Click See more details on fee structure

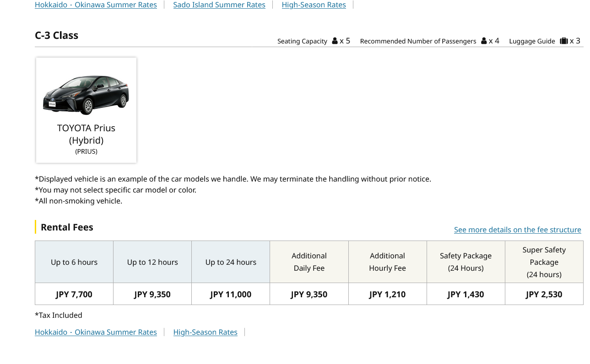click(517, 230)
